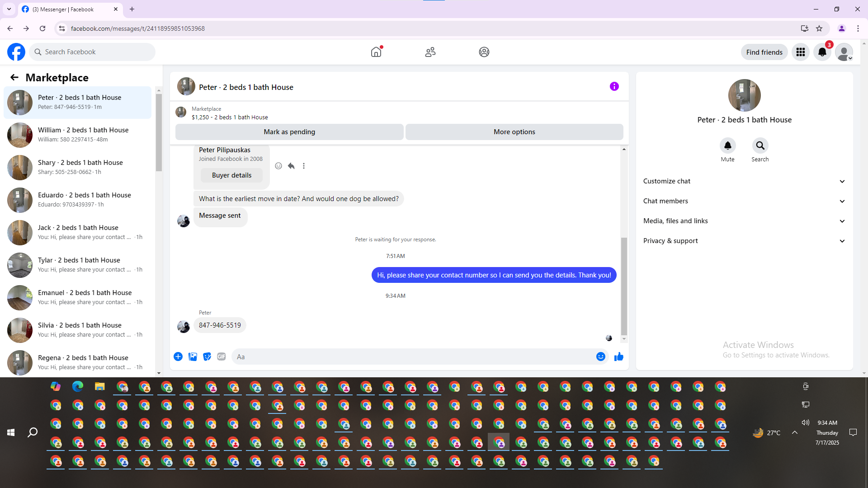
Task: Open Silvia conversation in chat list
Action: click(x=78, y=330)
